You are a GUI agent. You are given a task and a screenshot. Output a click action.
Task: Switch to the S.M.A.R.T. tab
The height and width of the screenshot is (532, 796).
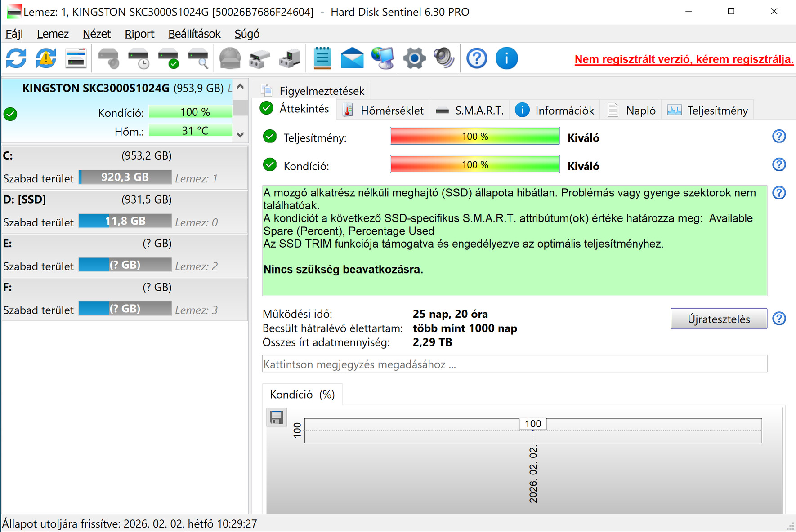[x=470, y=111]
